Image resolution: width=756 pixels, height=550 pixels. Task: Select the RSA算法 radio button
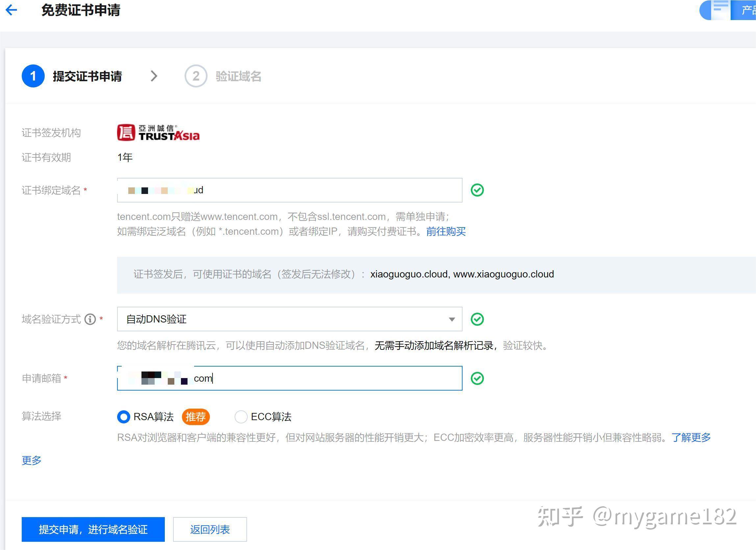(x=123, y=417)
